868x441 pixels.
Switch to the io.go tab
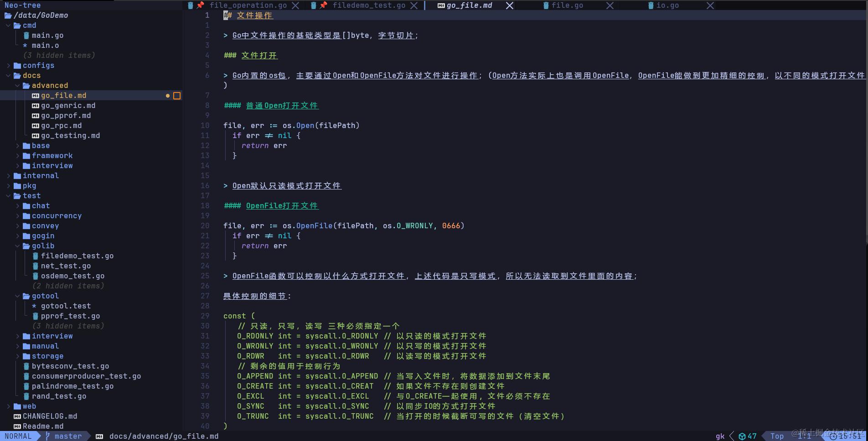pos(667,5)
